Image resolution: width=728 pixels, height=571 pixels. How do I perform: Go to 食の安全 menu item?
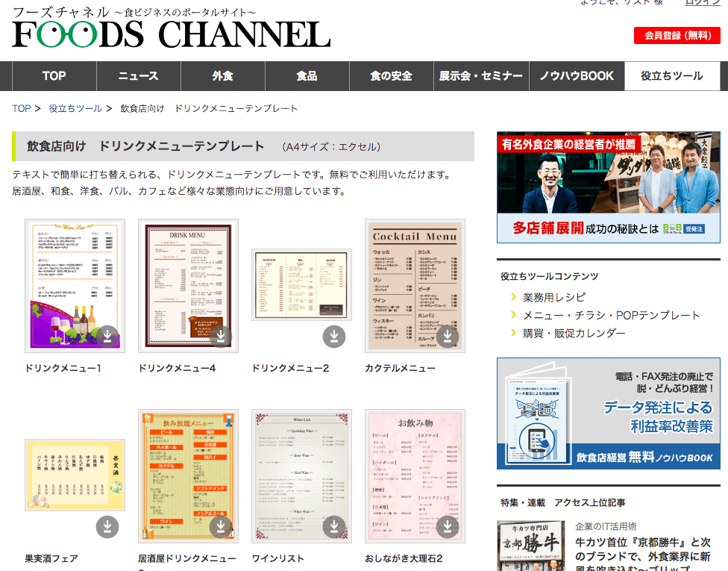pyautogui.click(x=391, y=76)
